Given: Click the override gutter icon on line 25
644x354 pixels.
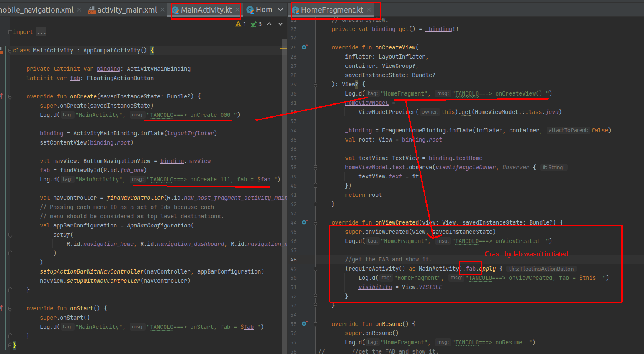Looking at the screenshot, I should (305, 47).
